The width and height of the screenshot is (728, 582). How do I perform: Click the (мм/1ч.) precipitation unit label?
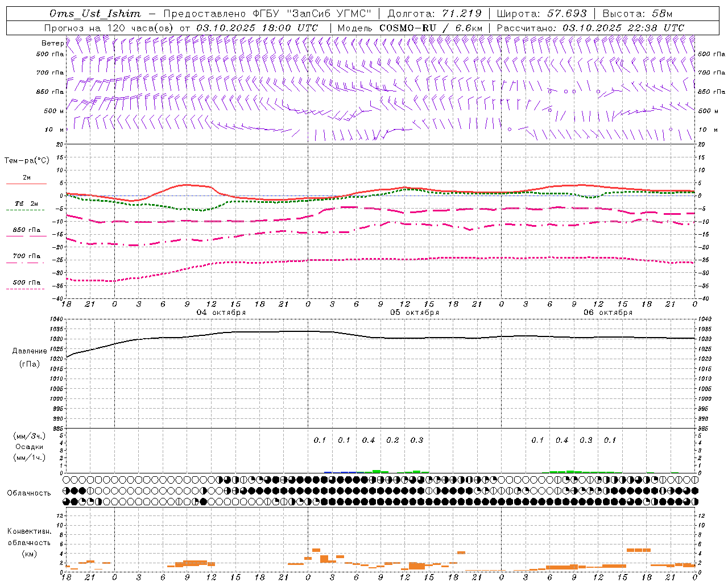tap(30, 458)
